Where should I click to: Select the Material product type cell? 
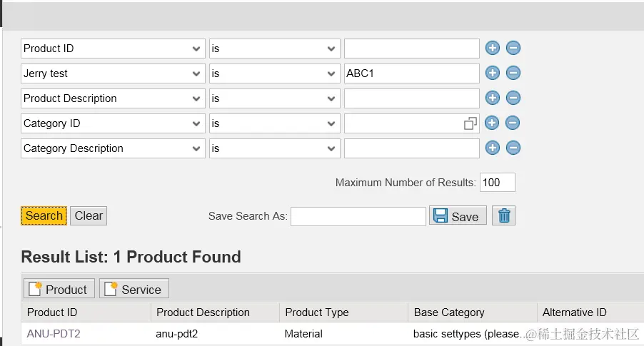tap(343, 334)
